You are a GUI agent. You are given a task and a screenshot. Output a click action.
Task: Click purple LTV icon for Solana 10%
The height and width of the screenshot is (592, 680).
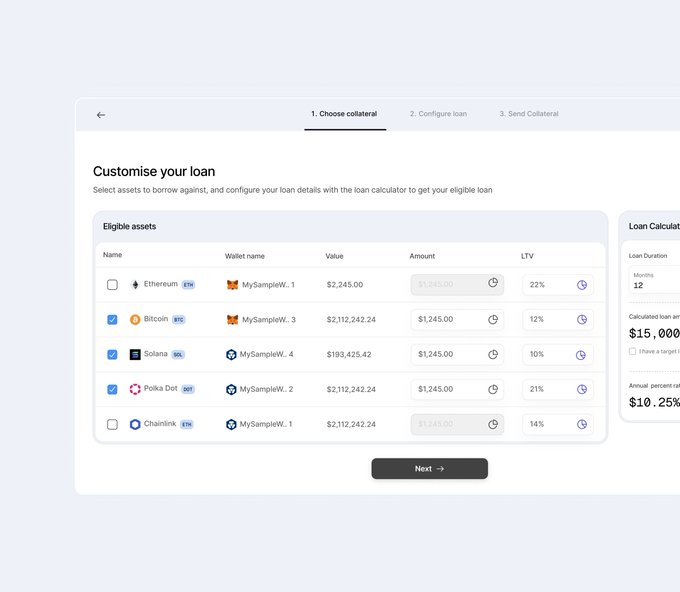pyautogui.click(x=581, y=355)
